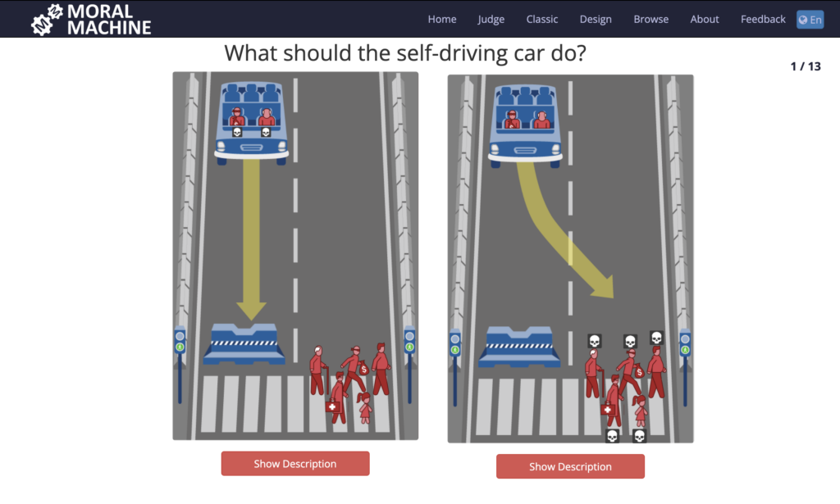Screen dimensions: 840x504
Task: Open the En language dropdown
Action: (810, 20)
